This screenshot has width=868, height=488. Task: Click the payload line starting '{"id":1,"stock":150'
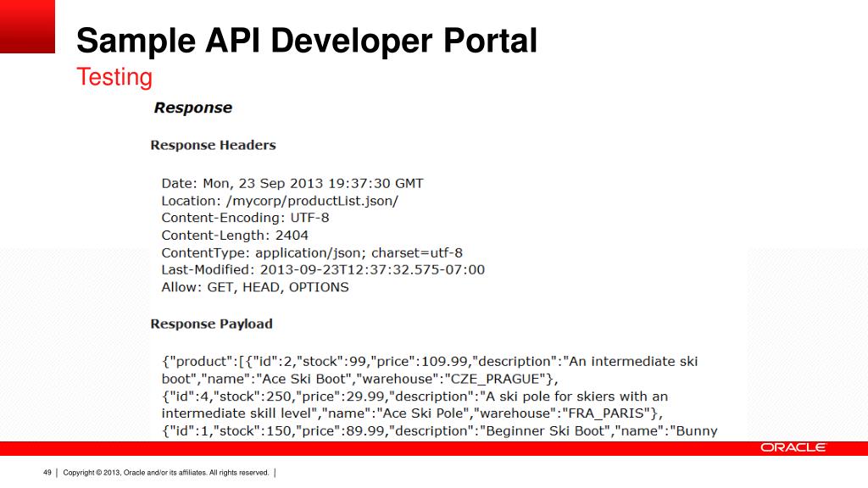coord(440,431)
